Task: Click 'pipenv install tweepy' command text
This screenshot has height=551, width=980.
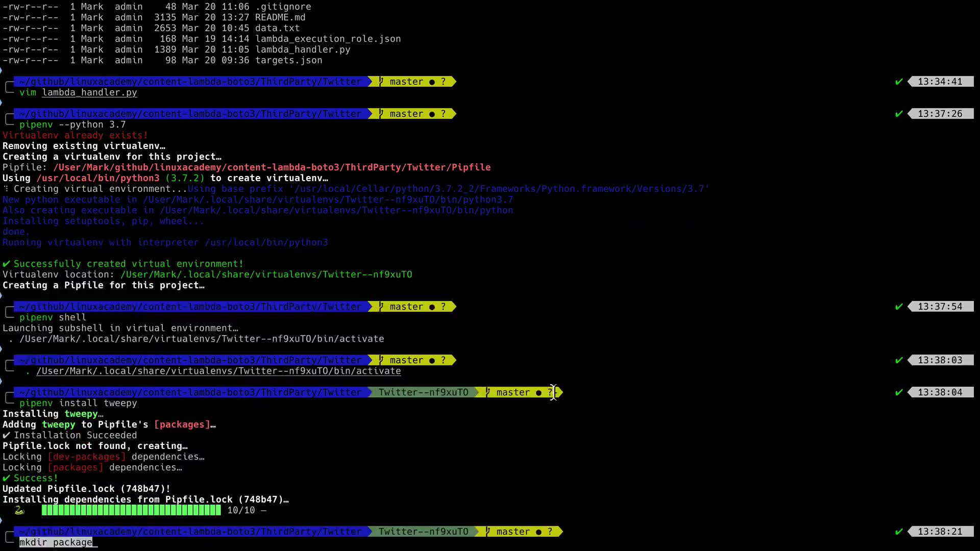Action: [x=78, y=403]
